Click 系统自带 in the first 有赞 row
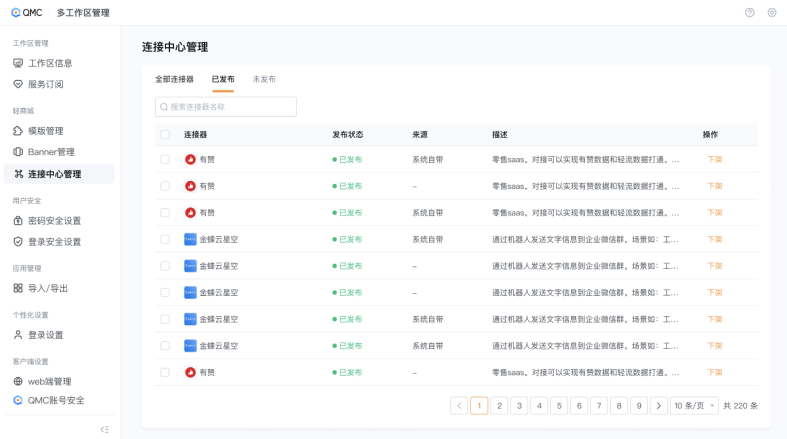Image resolution: width=787 pixels, height=439 pixels. 428,160
